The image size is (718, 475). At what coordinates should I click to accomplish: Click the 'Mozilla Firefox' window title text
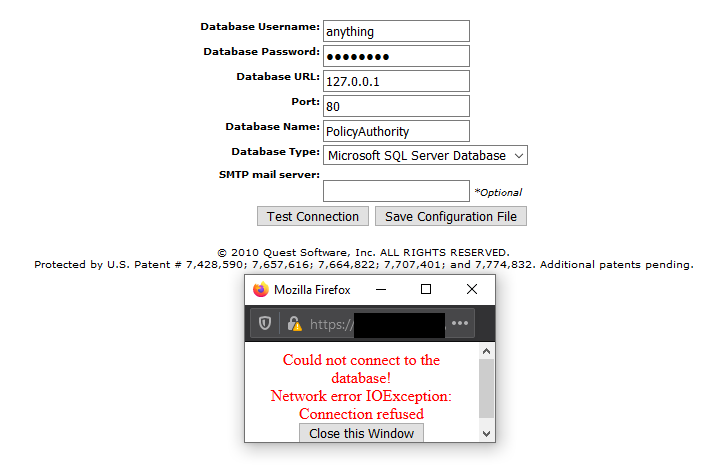312,290
